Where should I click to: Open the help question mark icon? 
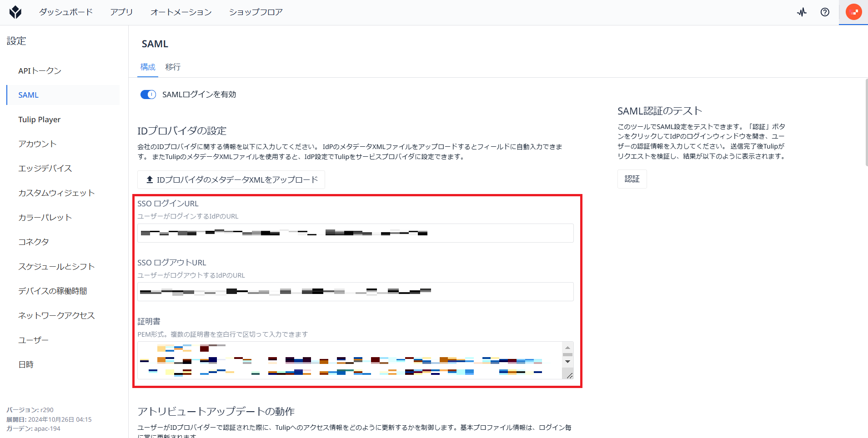825,12
